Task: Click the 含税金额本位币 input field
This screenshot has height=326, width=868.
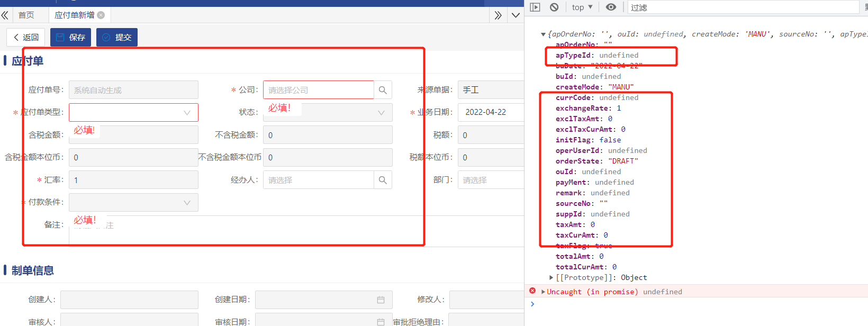Action: click(133, 157)
